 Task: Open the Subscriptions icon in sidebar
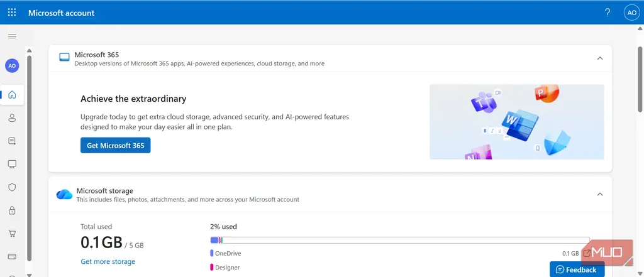pos(12,141)
